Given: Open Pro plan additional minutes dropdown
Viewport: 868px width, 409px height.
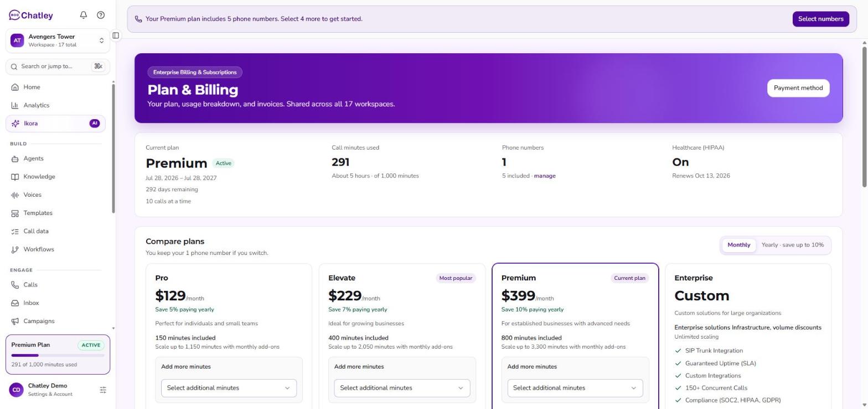Looking at the screenshot, I should tap(229, 388).
